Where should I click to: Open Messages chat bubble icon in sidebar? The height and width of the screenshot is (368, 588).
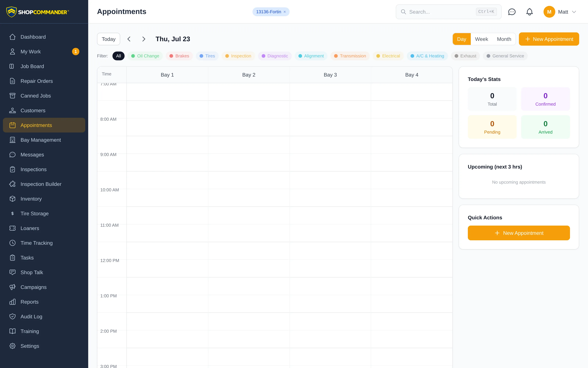12,155
